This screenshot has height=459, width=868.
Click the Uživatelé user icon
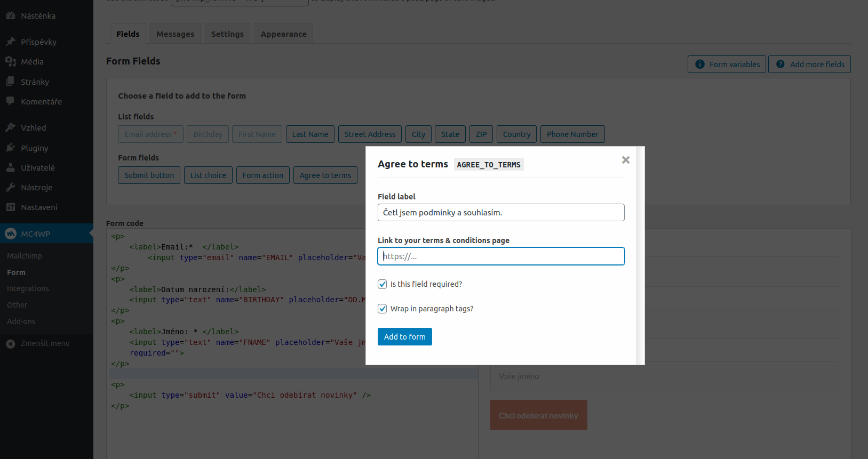(x=11, y=167)
